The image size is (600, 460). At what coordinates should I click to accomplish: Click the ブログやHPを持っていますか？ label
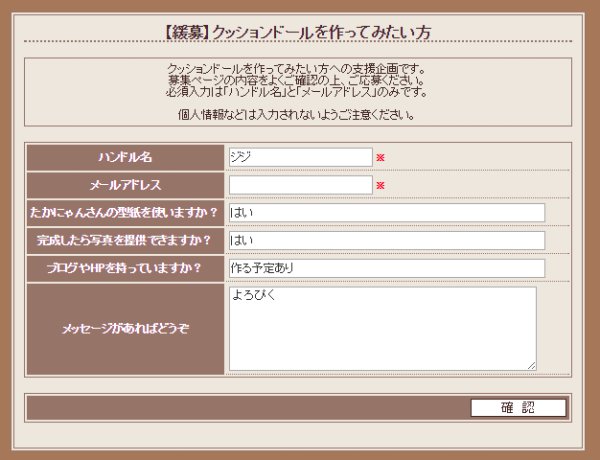pyautogui.click(x=124, y=268)
